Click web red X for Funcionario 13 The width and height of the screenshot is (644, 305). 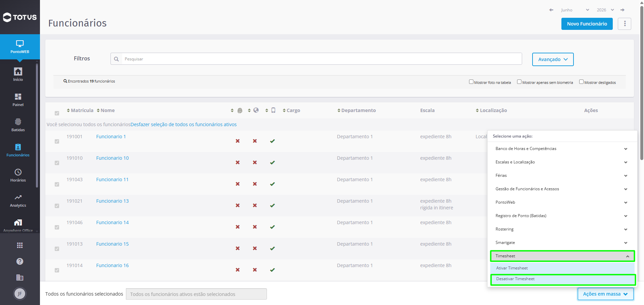pyautogui.click(x=255, y=205)
